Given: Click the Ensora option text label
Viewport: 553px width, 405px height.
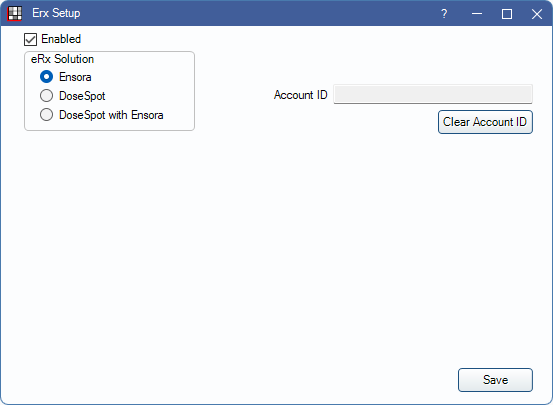Looking at the screenshot, I should click(75, 77).
